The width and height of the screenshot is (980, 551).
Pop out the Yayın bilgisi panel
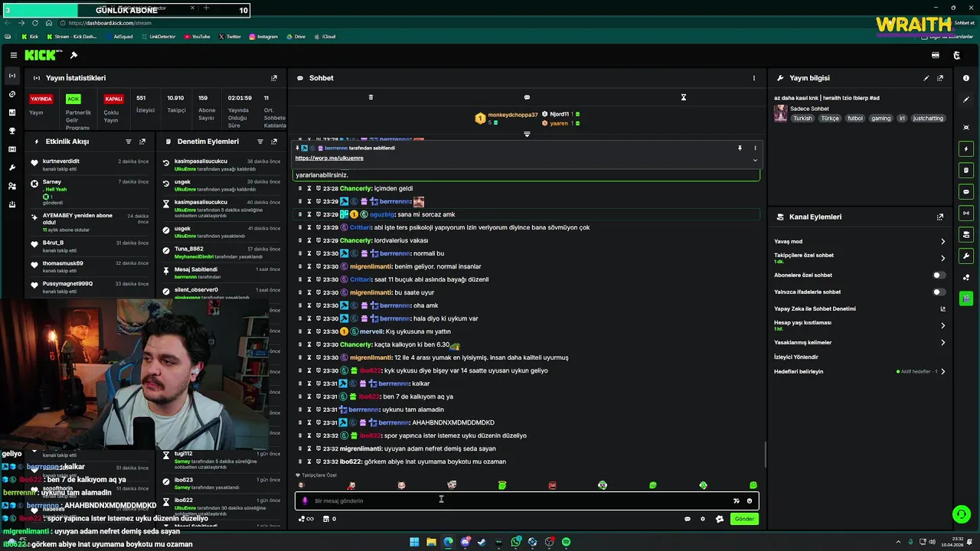[x=940, y=78]
